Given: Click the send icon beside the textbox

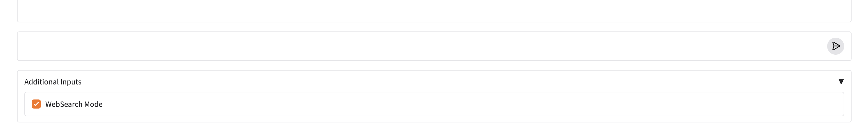Looking at the screenshot, I should click(x=835, y=46).
